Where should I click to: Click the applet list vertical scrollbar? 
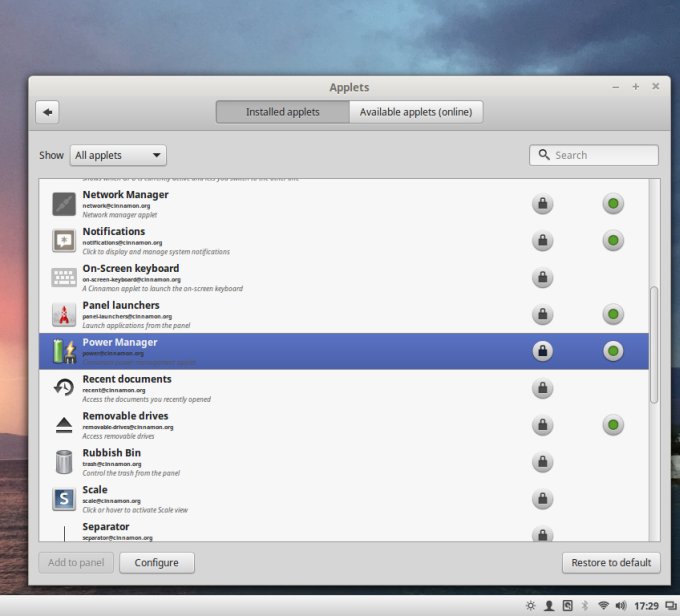(654, 345)
